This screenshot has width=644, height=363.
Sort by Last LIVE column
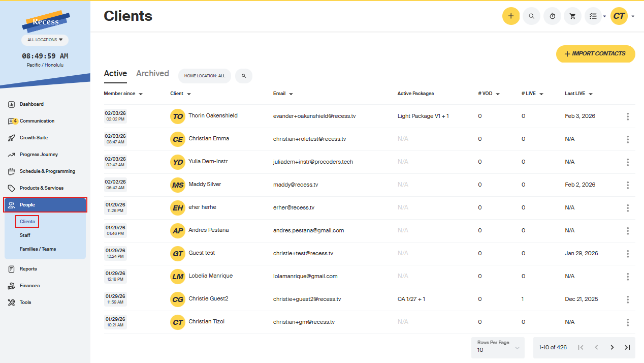pos(579,94)
